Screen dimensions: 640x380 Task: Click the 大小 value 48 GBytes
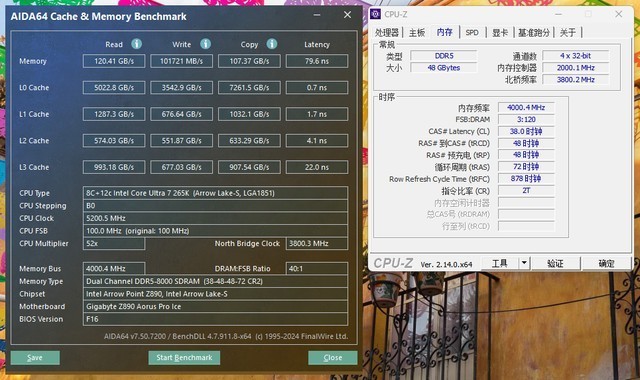[x=444, y=68]
